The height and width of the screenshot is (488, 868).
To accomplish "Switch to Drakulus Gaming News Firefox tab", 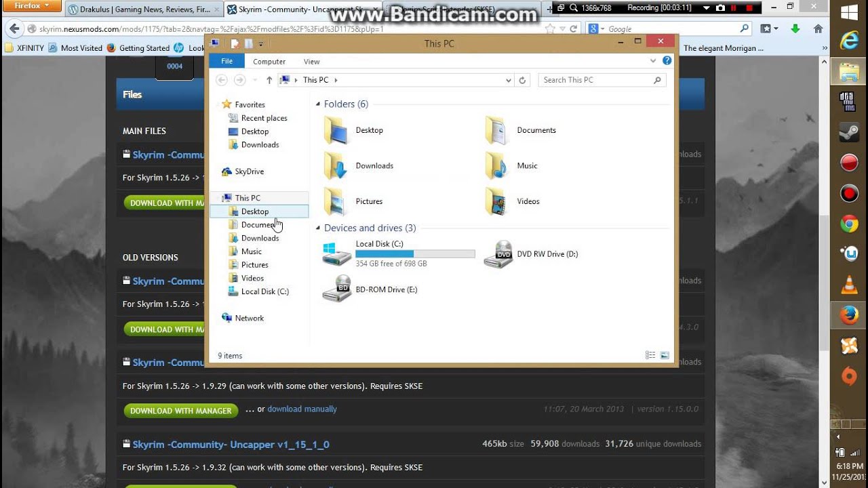I will [143, 9].
